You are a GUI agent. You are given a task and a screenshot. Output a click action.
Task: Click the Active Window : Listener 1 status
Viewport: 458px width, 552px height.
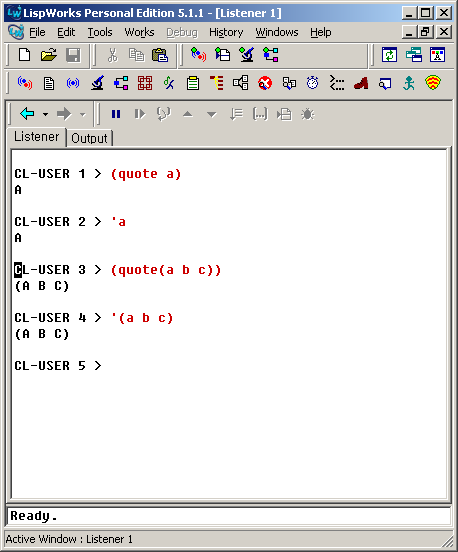(x=69, y=539)
